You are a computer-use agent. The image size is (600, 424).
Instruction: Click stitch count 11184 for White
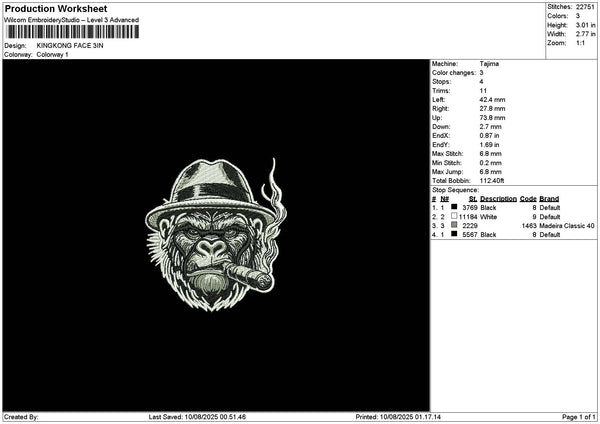[x=468, y=217]
